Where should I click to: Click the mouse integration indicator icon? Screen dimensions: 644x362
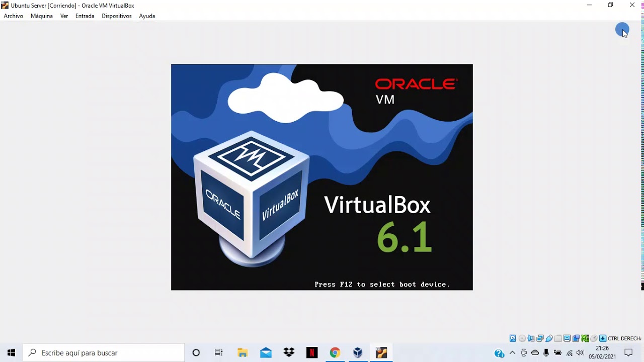click(x=594, y=338)
